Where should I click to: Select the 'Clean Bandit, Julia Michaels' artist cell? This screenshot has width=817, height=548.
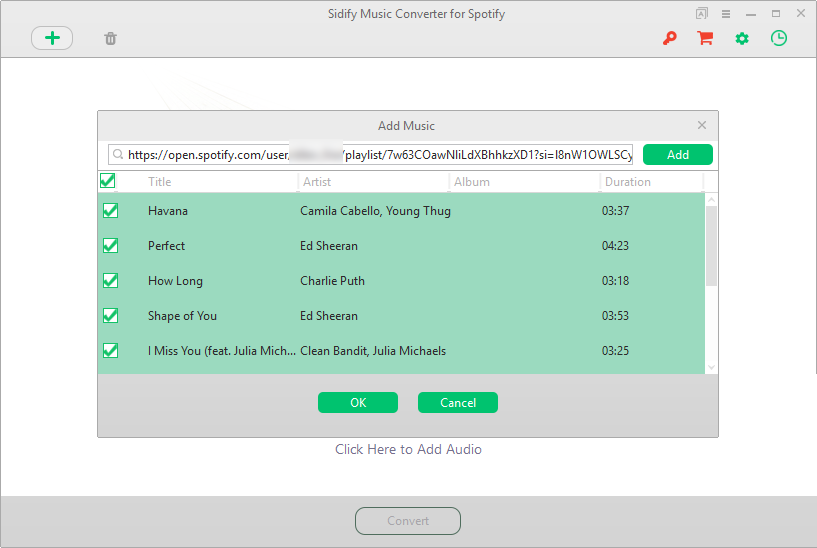373,351
